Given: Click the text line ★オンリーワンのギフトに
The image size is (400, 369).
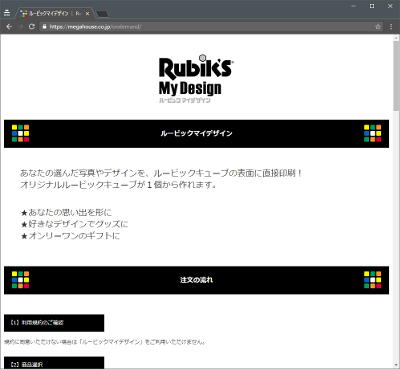Looking at the screenshot, I should click(70, 236).
